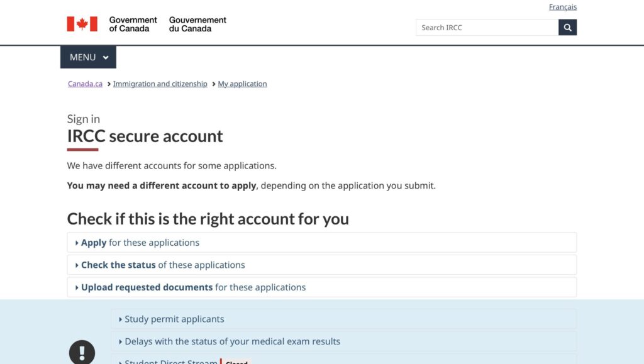Expand Upload requested documents section

point(321,287)
